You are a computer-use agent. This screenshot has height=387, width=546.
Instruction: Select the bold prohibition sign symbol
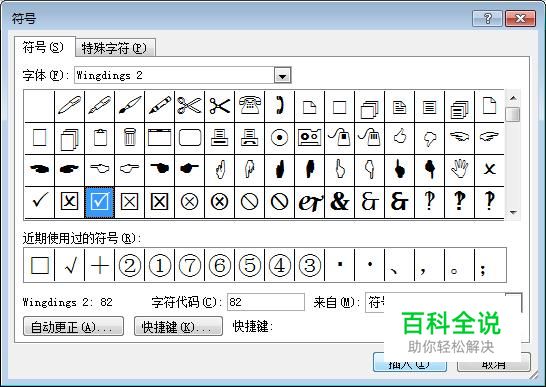click(279, 202)
